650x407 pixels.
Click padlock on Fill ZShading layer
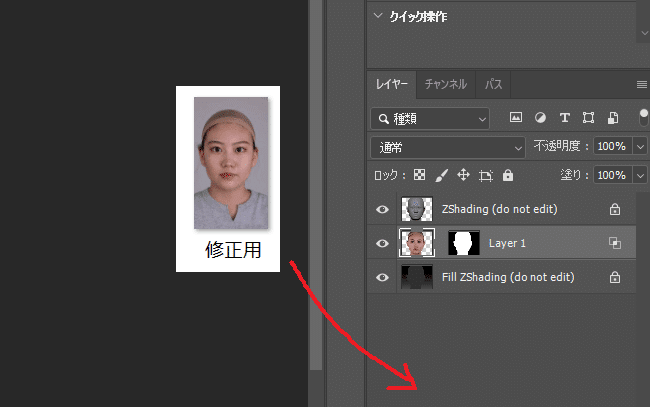[615, 277]
